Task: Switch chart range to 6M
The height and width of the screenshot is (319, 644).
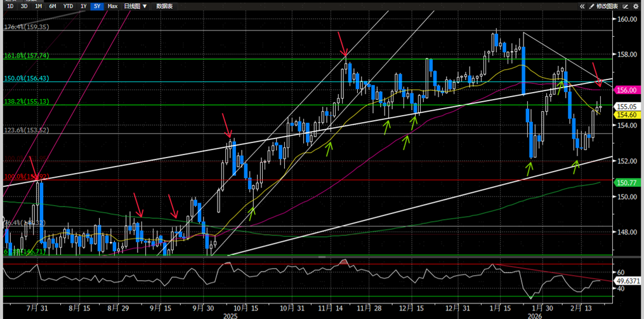Action: [x=53, y=6]
